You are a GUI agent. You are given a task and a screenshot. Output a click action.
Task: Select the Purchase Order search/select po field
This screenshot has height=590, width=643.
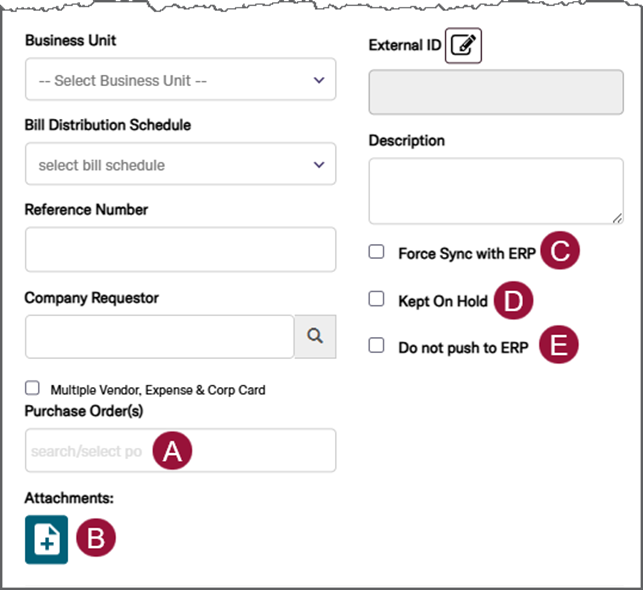(x=180, y=450)
